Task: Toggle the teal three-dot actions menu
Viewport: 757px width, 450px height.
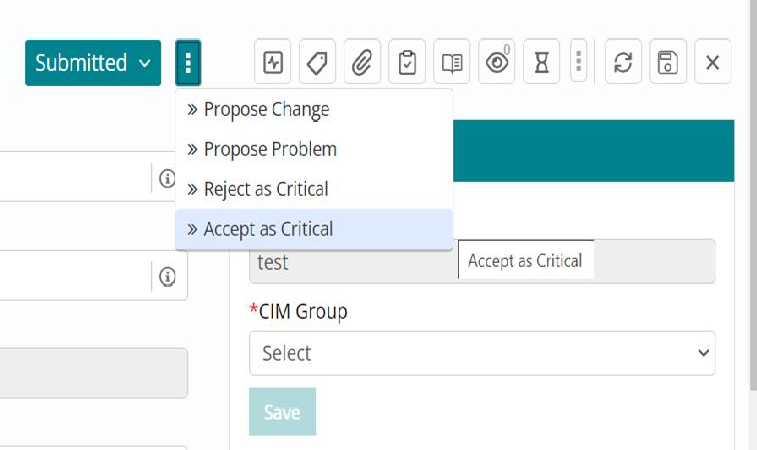Action: [188, 63]
